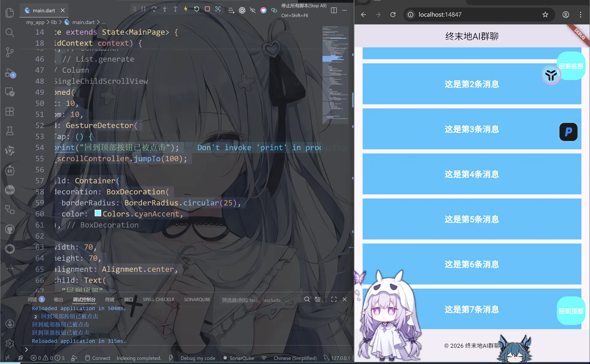Reload the localhost page
The image size is (590, 364).
[x=393, y=14]
